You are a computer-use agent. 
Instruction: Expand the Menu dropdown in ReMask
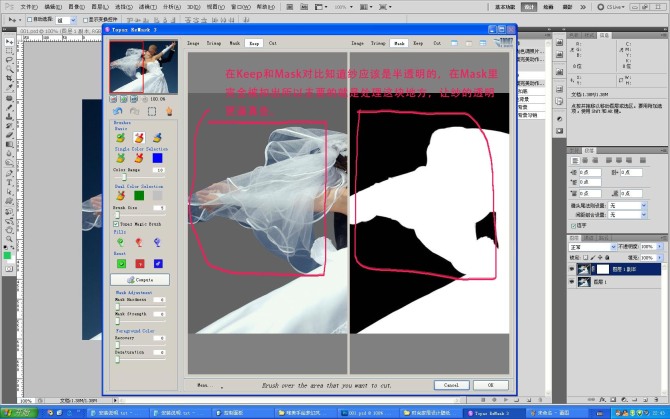click(203, 384)
